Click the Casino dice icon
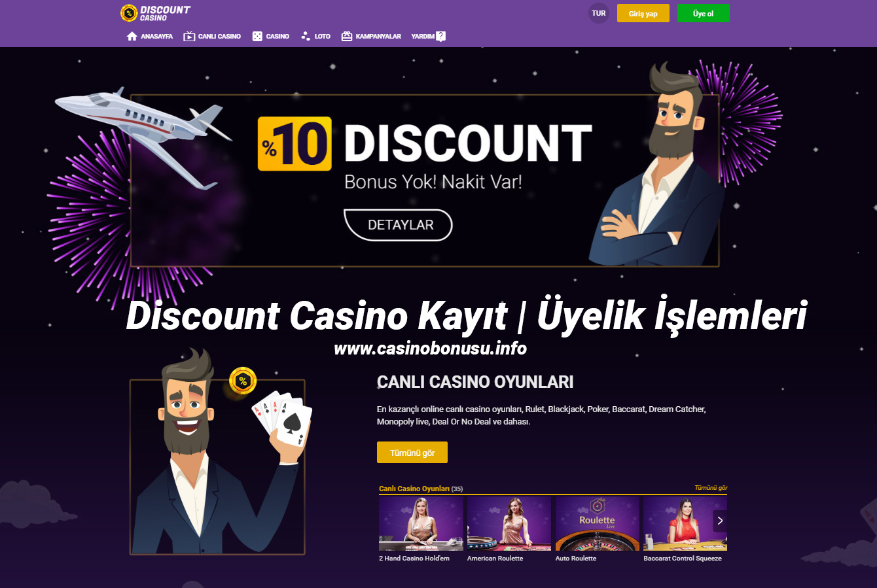The image size is (877, 588). click(257, 37)
